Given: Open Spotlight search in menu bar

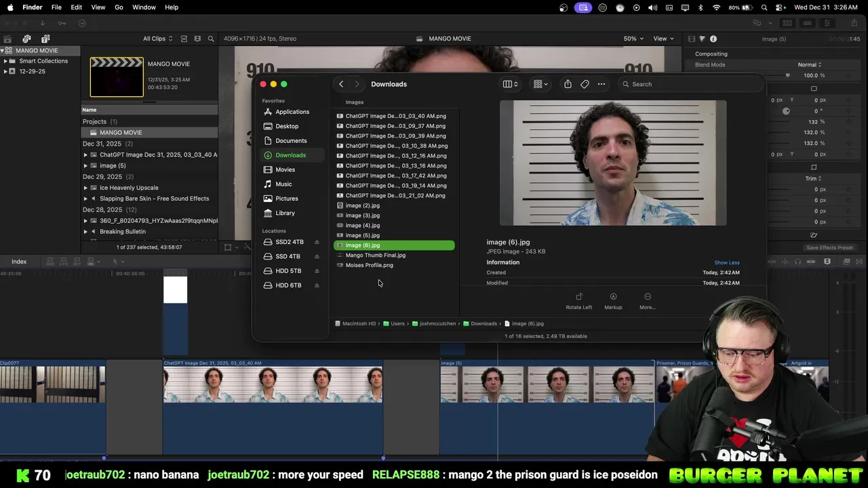Looking at the screenshot, I should 764,7.
